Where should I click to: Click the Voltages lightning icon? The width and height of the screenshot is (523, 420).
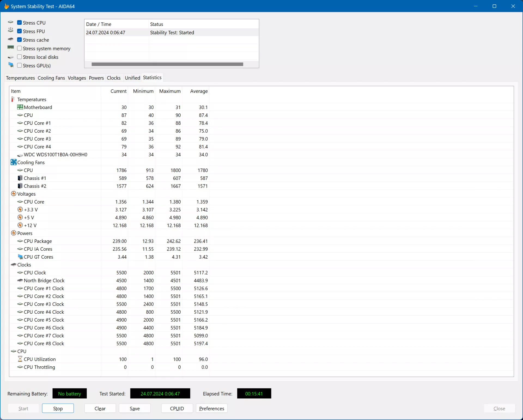coord(13,194)
